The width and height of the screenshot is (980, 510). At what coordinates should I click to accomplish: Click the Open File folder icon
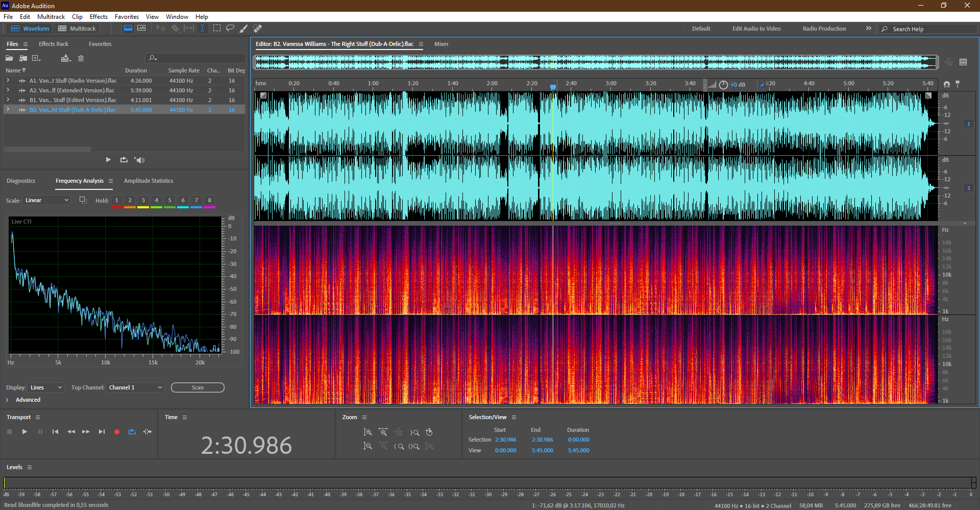9,58
